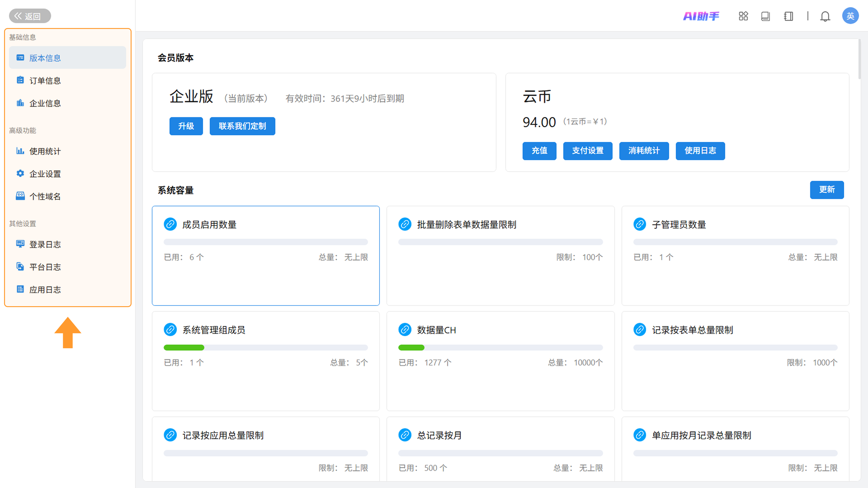The image size is (868, 488).
Task: Select 使用统计 sidebar item
Action: (x=45, y=151)
